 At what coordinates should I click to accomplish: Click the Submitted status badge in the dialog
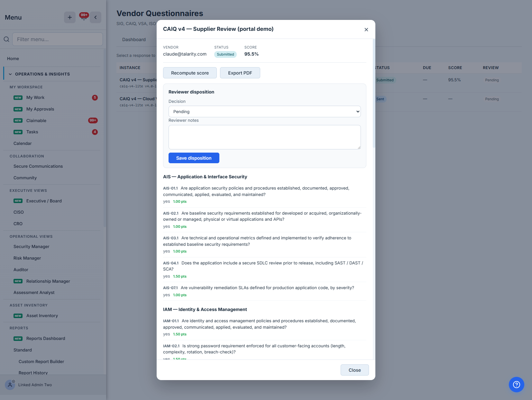pos(225,54)
